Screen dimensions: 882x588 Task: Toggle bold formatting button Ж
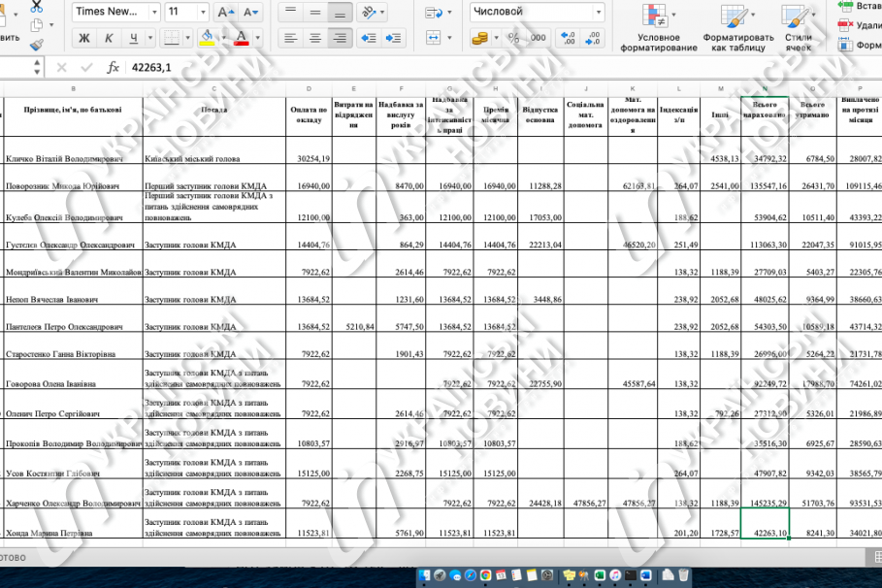[x=83, y=38]
